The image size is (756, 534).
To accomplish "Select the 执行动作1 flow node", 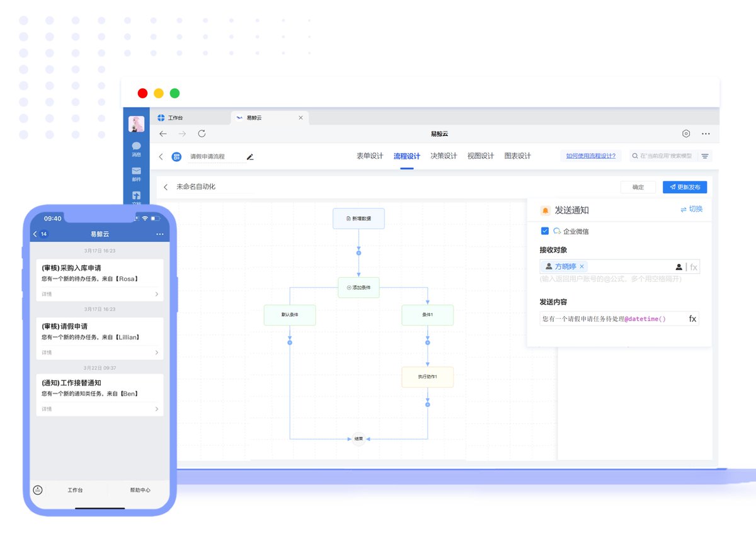I will pos(428,377).
